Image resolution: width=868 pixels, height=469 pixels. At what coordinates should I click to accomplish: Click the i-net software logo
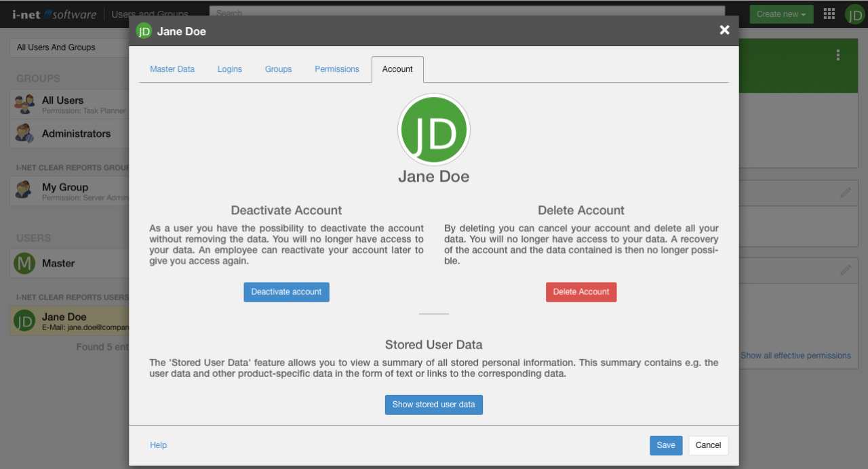54,13
